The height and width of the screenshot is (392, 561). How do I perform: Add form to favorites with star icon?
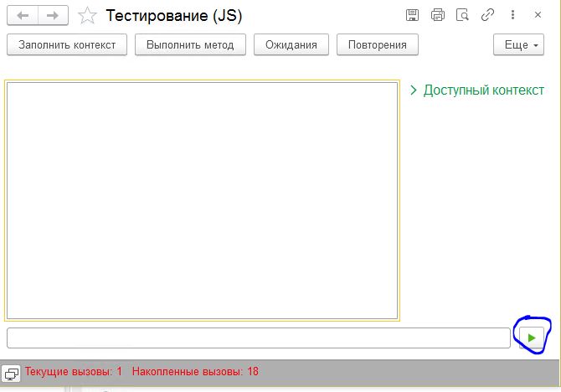click(x=87, y=16)
